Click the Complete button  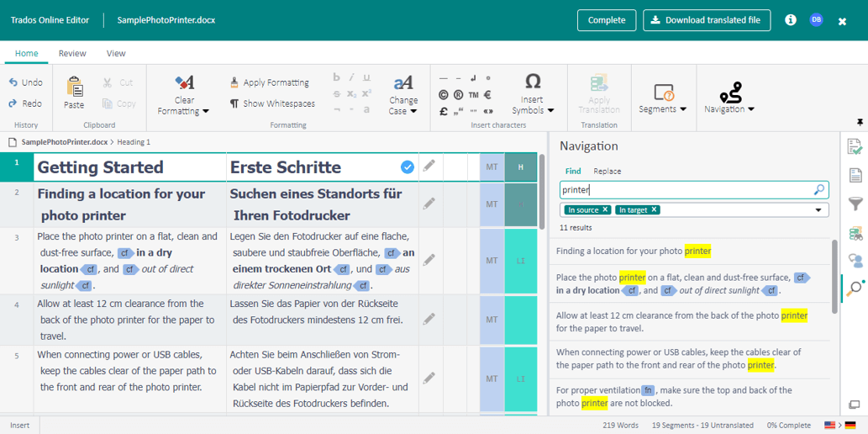[606, 20]
